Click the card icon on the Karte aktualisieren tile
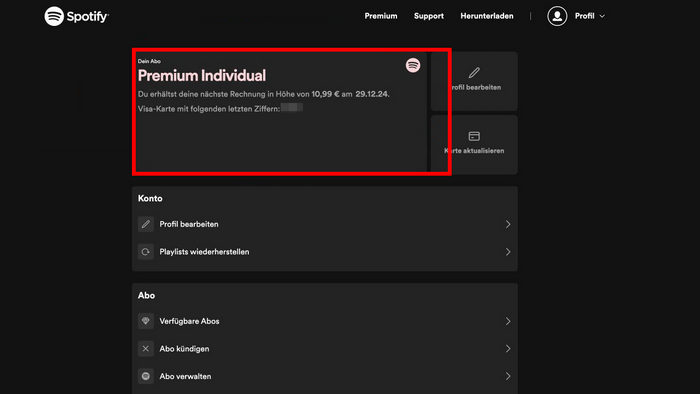Image resolution: width=700 pixels, height=394 pixels. coord(474,136)
